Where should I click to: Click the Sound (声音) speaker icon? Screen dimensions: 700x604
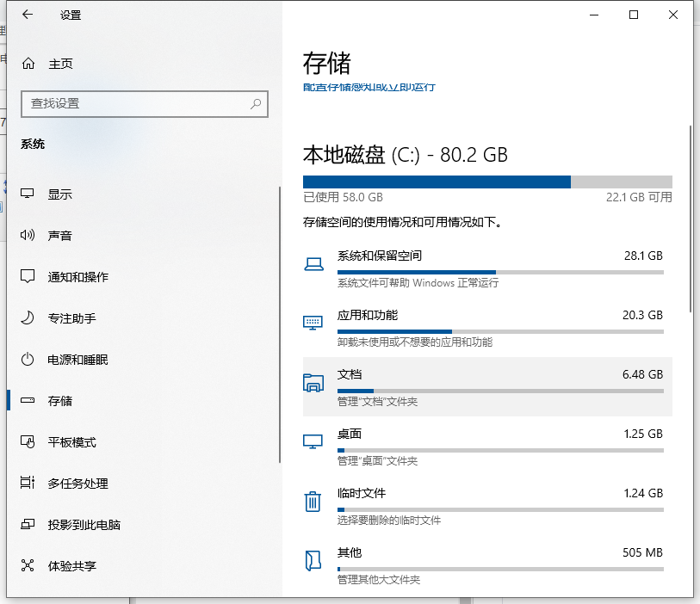tap(28, 236)
